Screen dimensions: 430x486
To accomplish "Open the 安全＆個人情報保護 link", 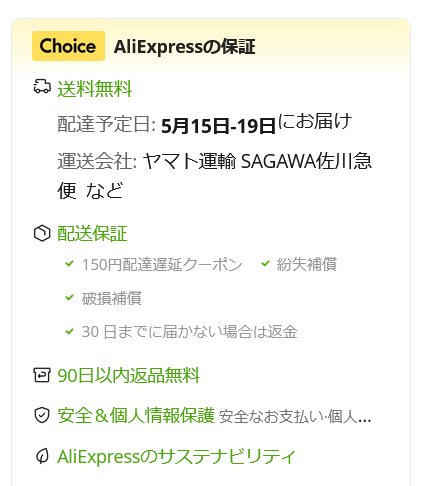I will click(136, 416).
